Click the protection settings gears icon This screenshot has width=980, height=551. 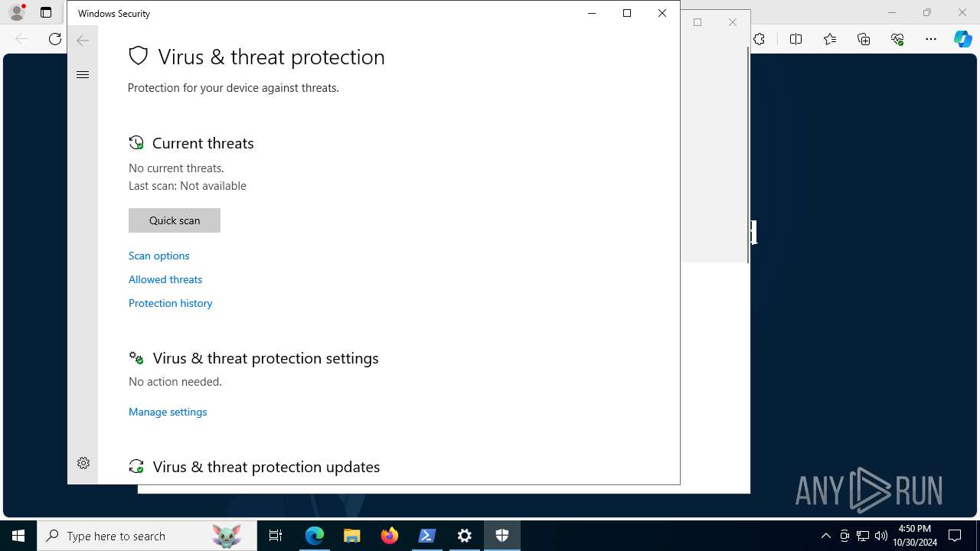[x=136, y=357]
